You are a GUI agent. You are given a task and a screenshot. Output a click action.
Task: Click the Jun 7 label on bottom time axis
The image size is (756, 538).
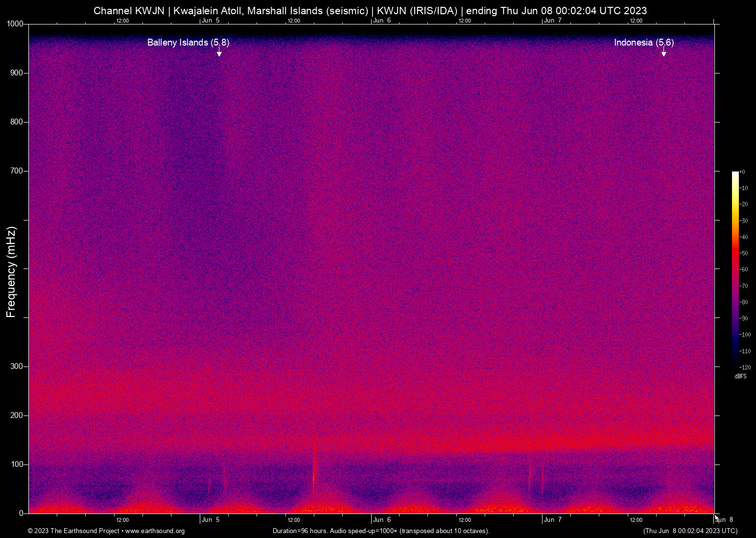553,520
